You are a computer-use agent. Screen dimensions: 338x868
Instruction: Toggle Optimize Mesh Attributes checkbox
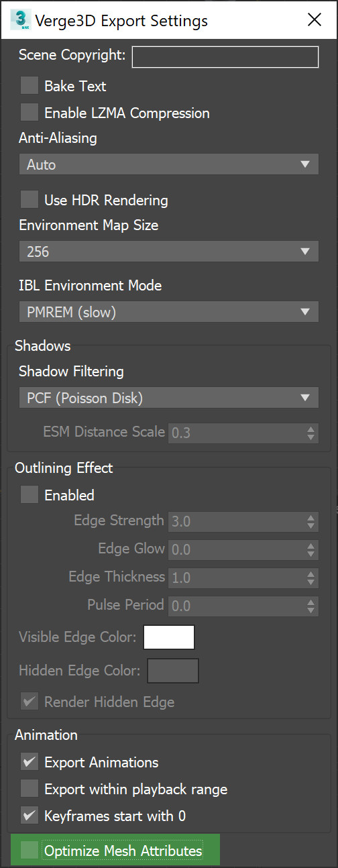[x=30, y=851]
